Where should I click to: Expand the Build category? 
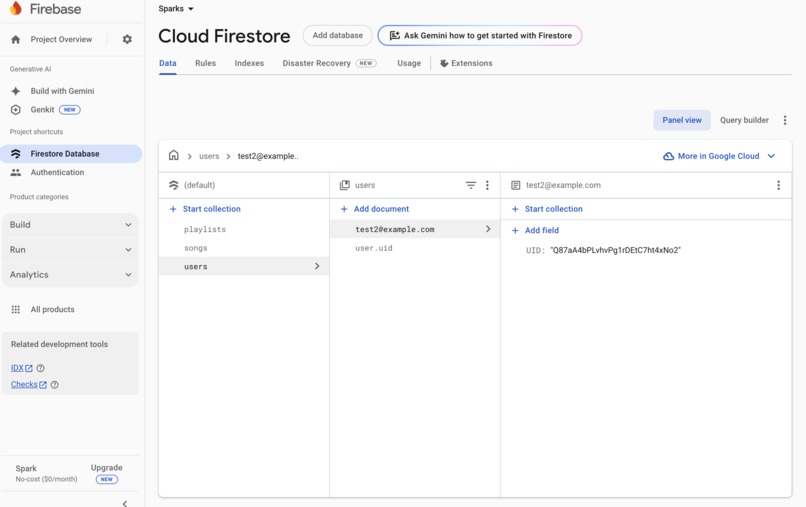pyautogui.click(x=70, y=225)
